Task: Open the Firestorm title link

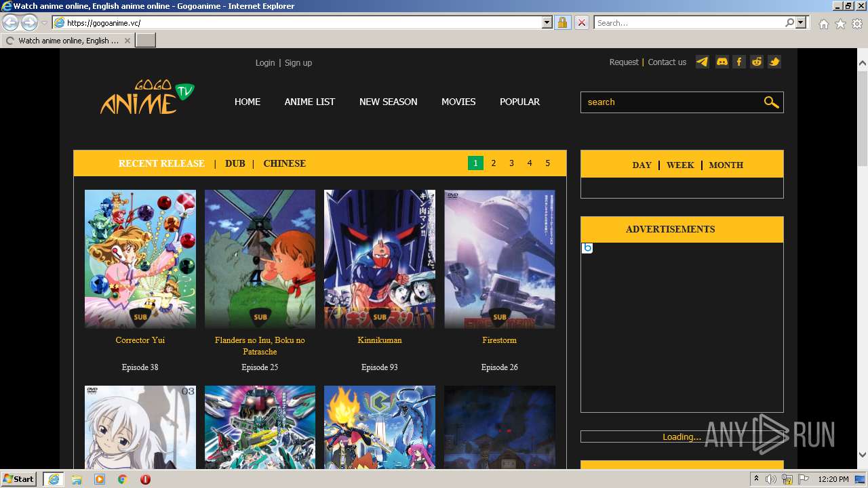Action: pos(500,340)
